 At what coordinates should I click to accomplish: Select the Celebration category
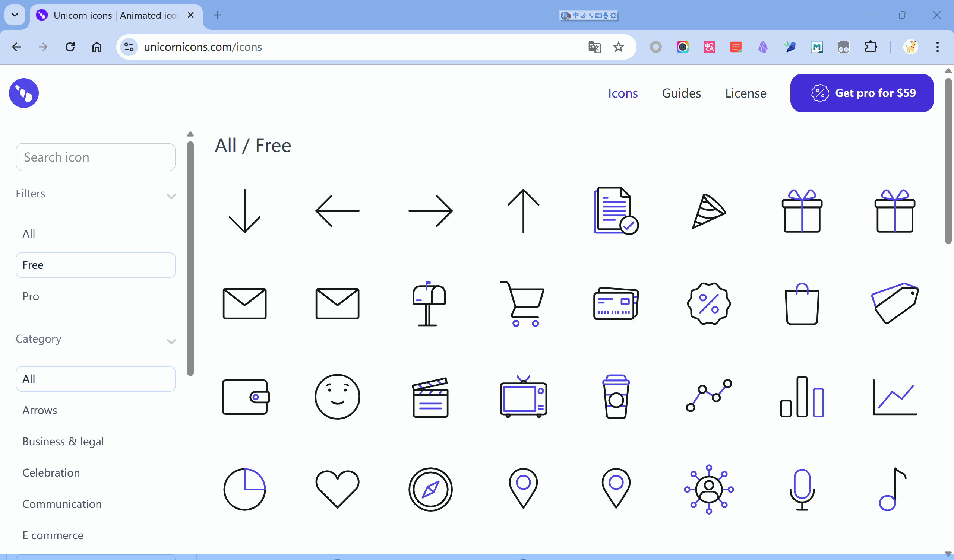click(51, 472)
